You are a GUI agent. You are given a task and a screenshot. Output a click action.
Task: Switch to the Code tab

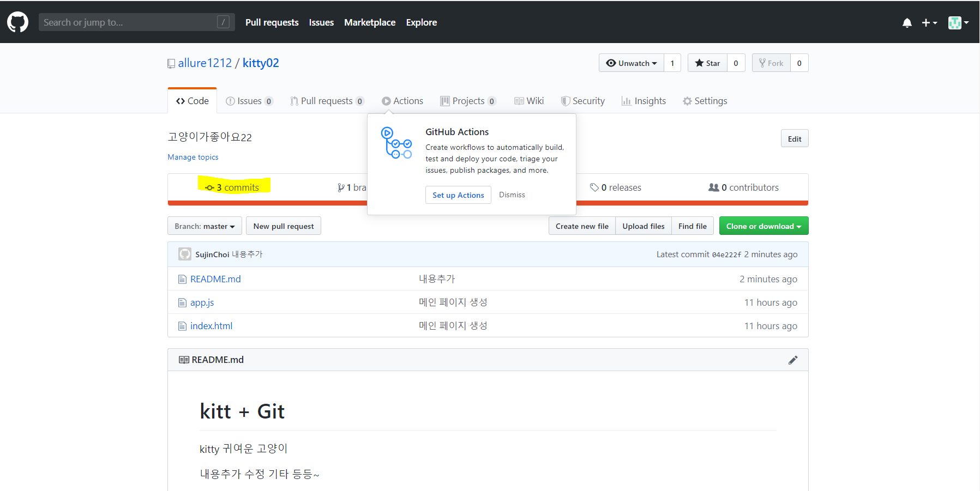(192, 101)
